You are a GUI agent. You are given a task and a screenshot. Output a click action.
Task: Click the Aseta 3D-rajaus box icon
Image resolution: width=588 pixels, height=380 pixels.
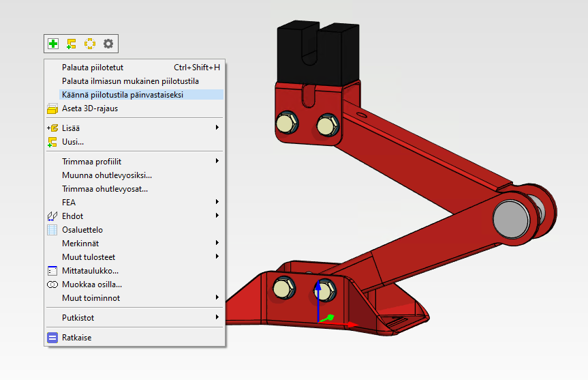52,108
